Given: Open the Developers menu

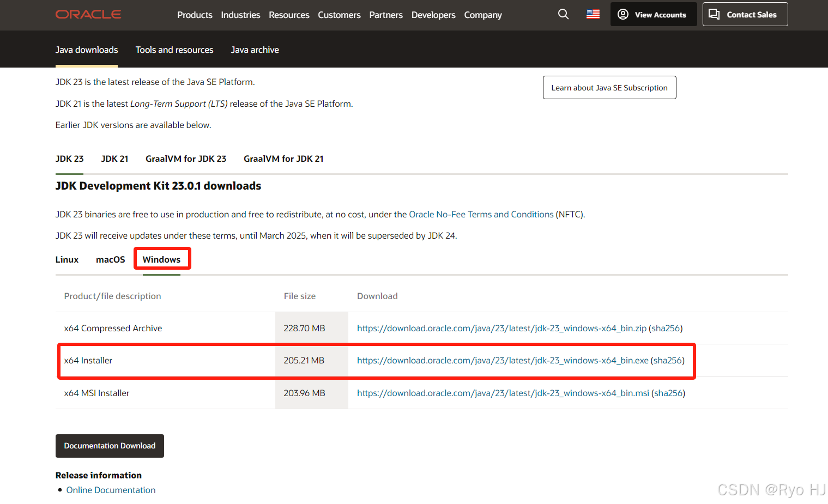Looking at the screenshot, I should coord(433,15).
